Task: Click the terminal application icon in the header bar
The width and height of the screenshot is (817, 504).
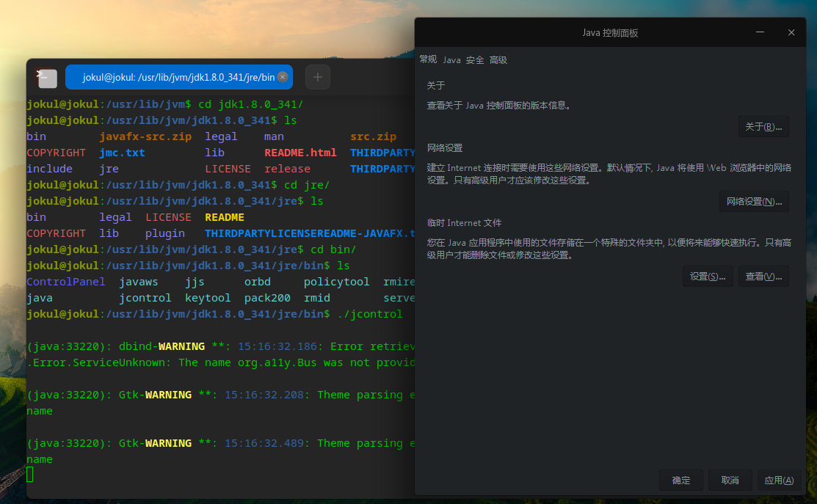Action: pos(46,77)
